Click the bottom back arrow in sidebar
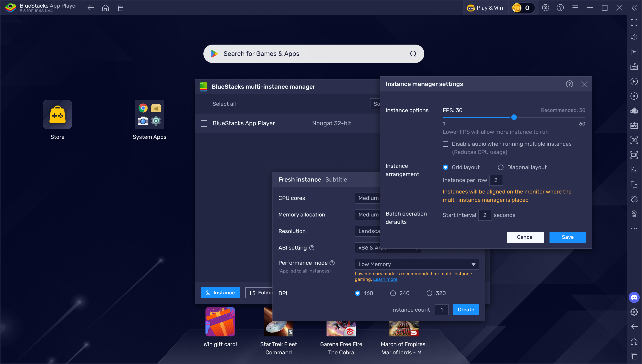The height and width of the screenshot is (364, 642). coord(634,327)
